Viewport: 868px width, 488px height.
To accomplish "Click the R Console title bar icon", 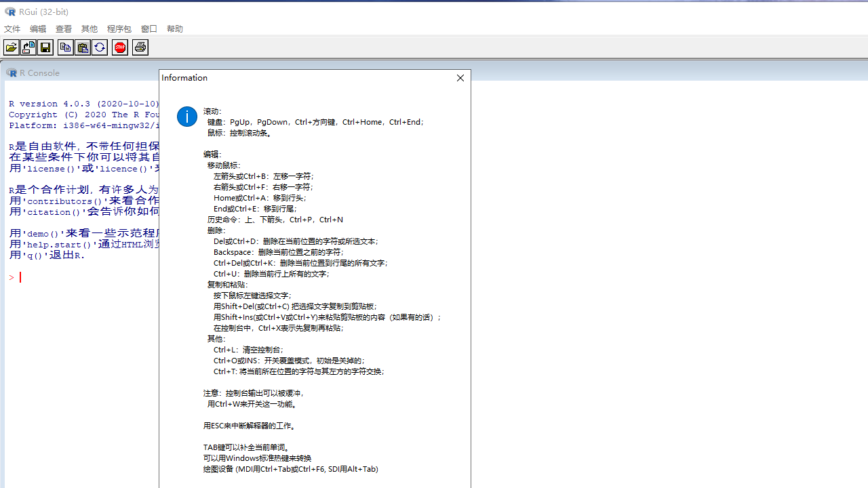I will point(12,73).
